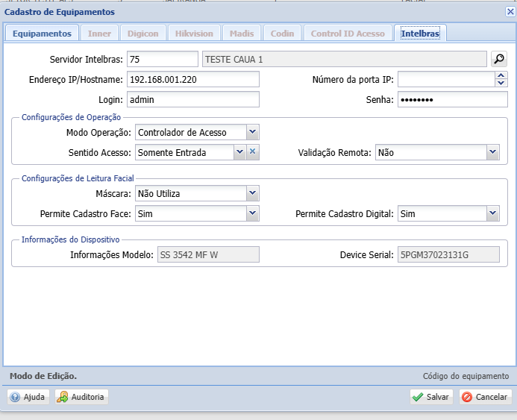Focus the Endereço IP/Hostname field

click(192, 80)
